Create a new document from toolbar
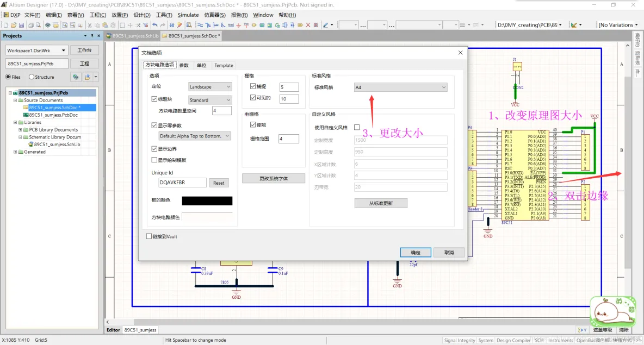This screenshot has height=345, width=644. (6, 25)
